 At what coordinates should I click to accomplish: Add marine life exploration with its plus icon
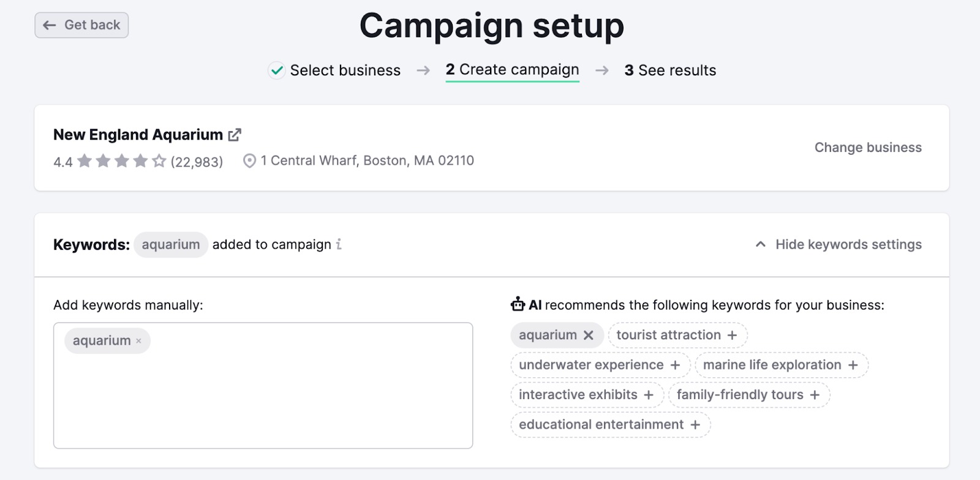point(854,364)
